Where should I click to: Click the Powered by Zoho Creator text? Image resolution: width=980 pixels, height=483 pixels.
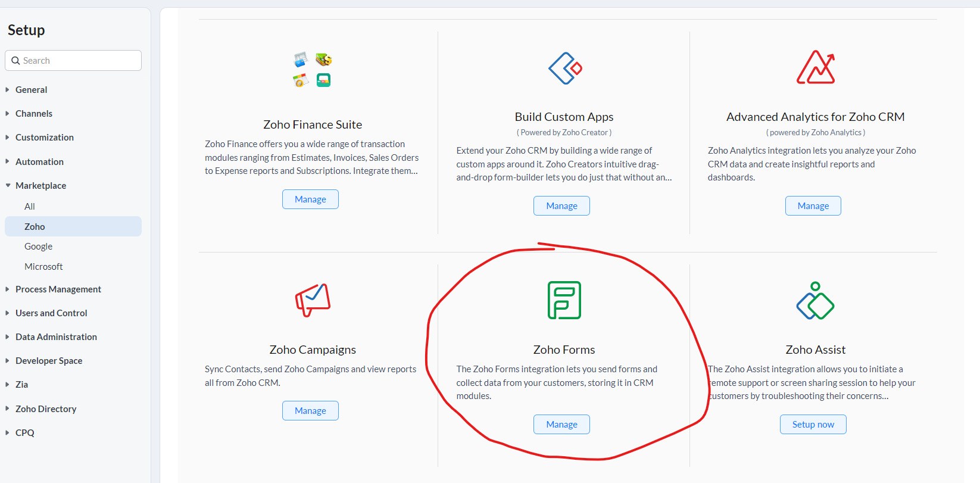[564, 133]
